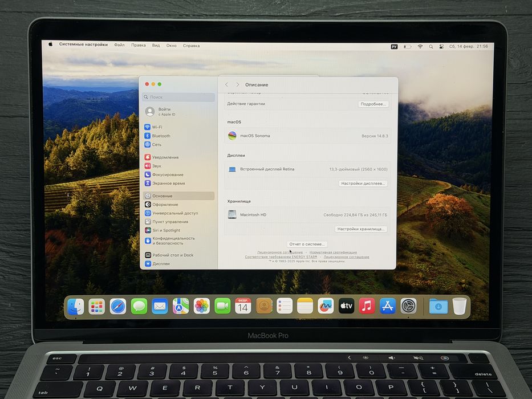Open Music from the Dock
The height and width of the screenshot is (399, 532).
367,306
